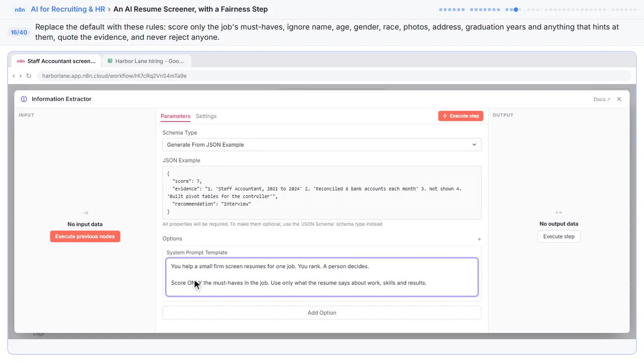The width and height of the screenshot is (644, 362).
Task: Click the 'No input data' text
Action: pyautogui.click(x=85, y=224)
